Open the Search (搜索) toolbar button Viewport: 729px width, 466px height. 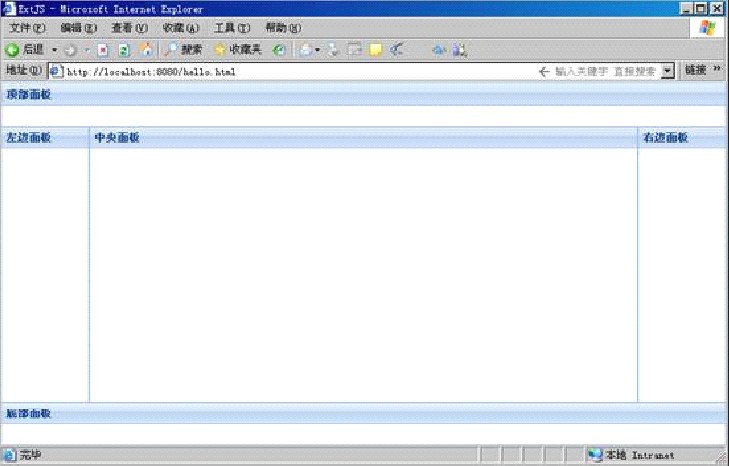[x=184, y=49]
